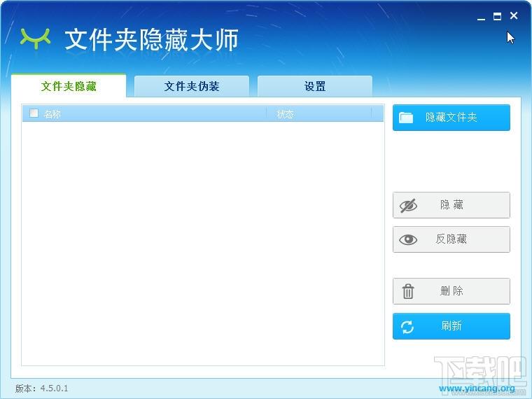The image size is (532, 399).
Task: Open the www.yincang.org link
Action: click(x=477, y=388)
